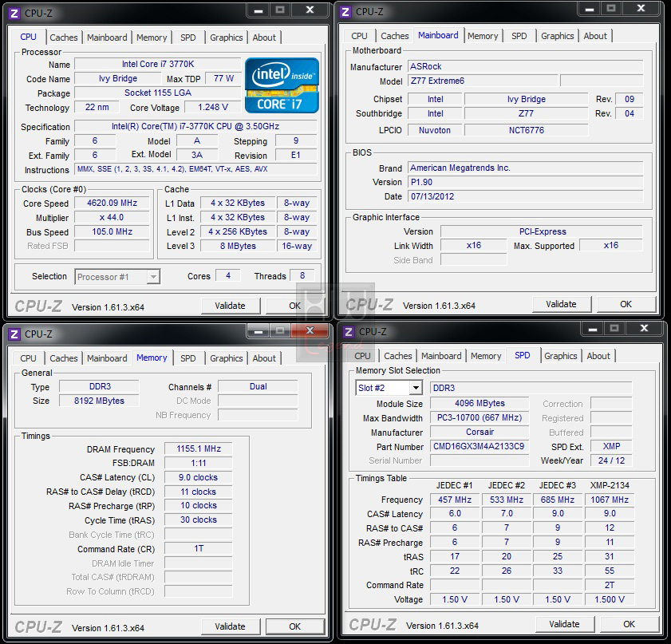The image size is (671, 644).
Task: Click the Bus Speed value 105.0 MHz
Action: pyautogui.click(x=112, y=232)
